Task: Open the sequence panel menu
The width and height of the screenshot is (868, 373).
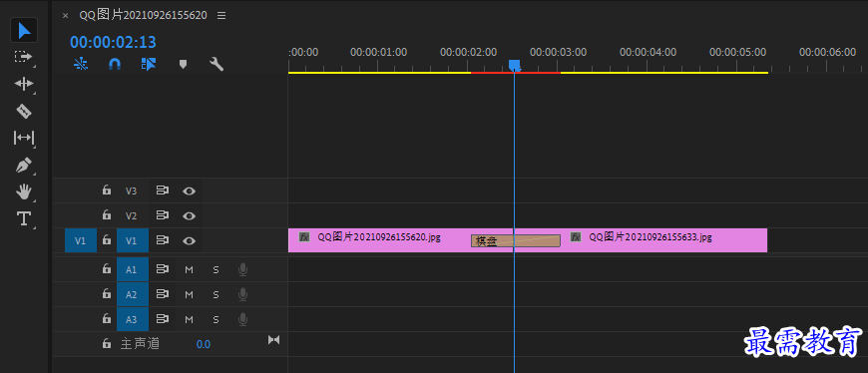Action: pos(221,16)
